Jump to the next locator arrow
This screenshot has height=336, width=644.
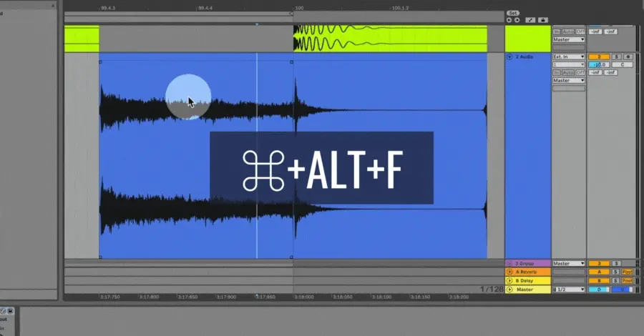[x=517, y=20]
